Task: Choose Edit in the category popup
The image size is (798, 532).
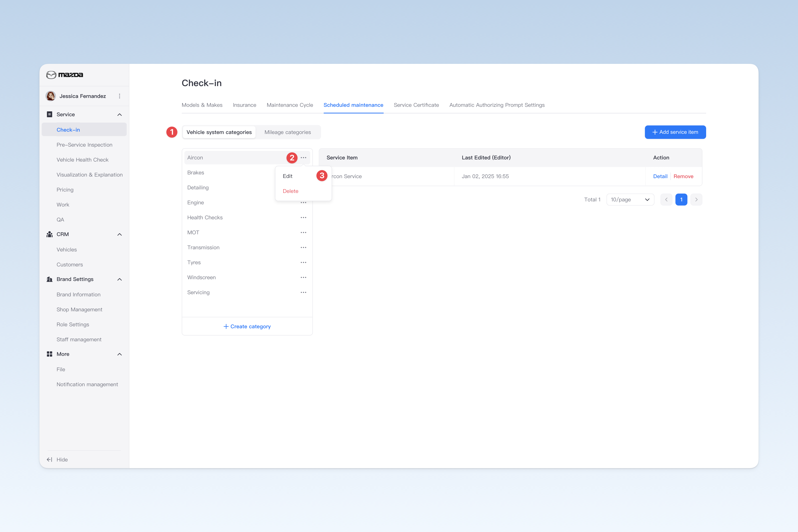Action: (287, 176)
